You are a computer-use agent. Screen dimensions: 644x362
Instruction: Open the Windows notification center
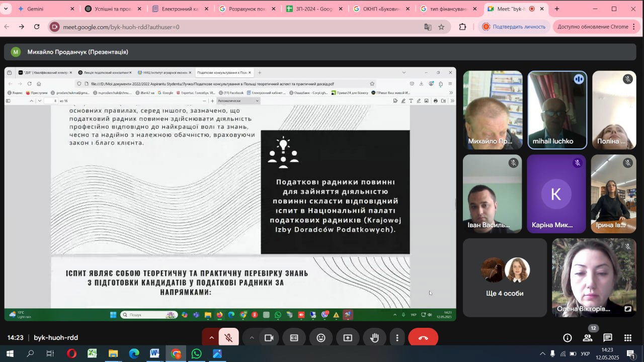click(630, 353)
